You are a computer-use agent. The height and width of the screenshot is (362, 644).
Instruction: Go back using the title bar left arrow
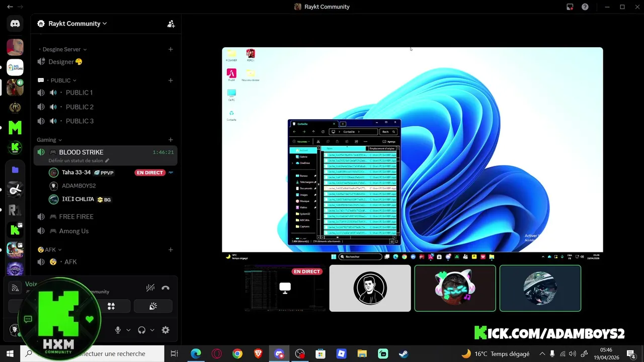(10, 7)
